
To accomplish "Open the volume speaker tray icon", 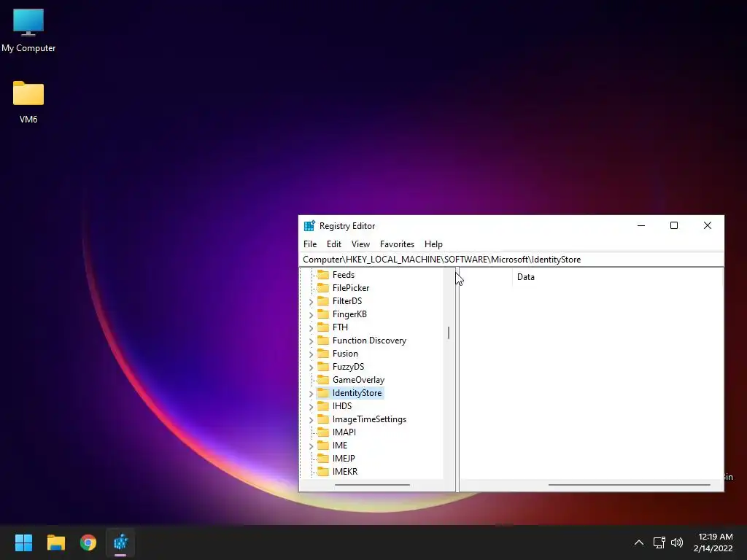I will (676, 542).
